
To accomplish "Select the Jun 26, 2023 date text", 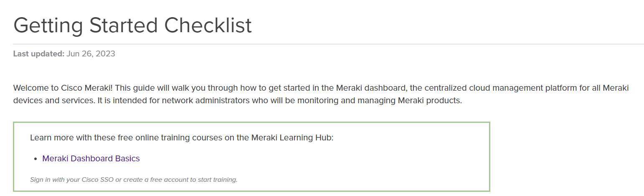I will [91, 54].
